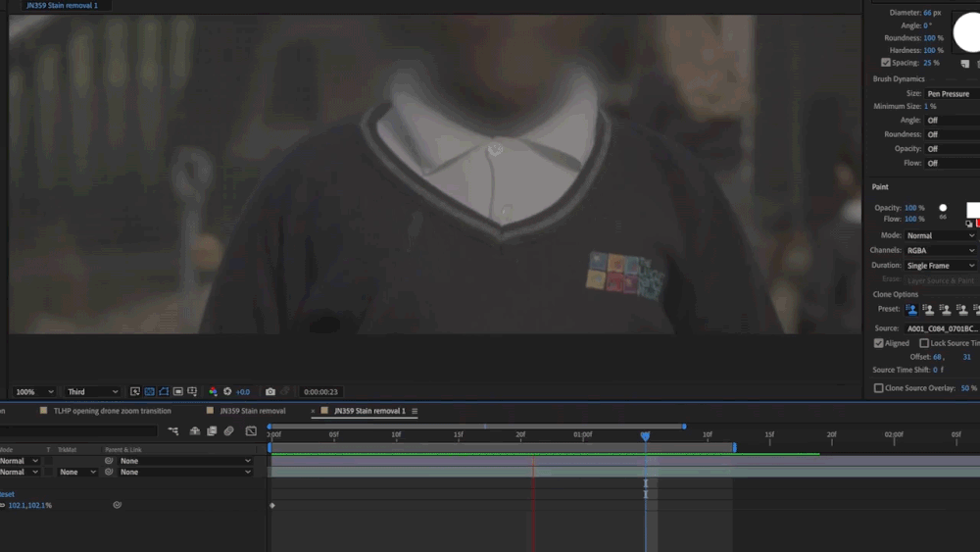This screenshot has width=980, height=552.
Task: Click the Reset Exposure icon
Action: coord(227,391)
